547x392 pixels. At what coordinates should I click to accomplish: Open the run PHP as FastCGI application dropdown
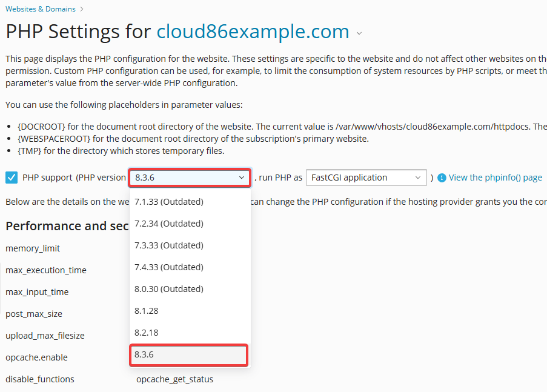366,178
